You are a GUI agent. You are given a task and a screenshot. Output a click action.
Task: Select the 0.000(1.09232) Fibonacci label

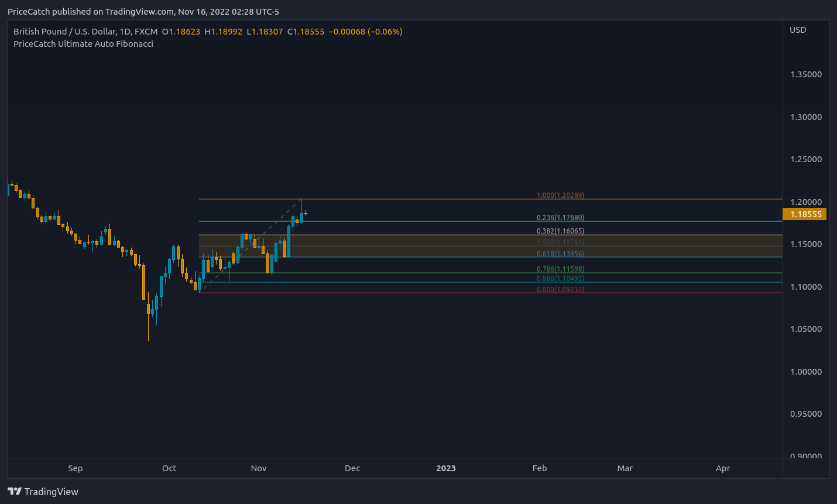coord(560,290)
